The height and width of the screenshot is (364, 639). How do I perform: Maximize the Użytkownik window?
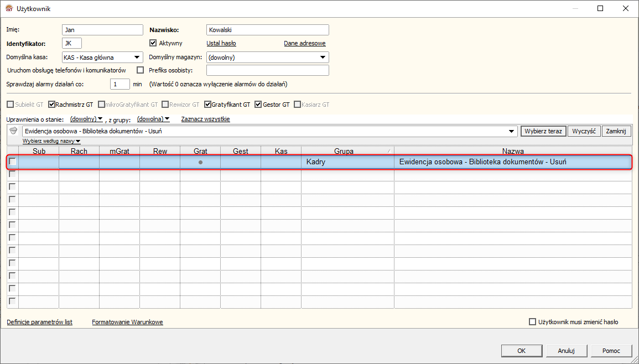pos(600,8)
